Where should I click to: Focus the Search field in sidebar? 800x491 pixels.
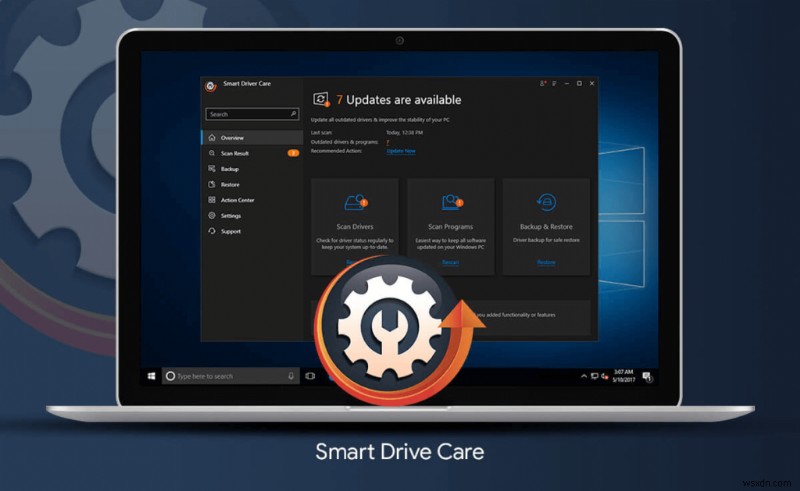(252, 114)
